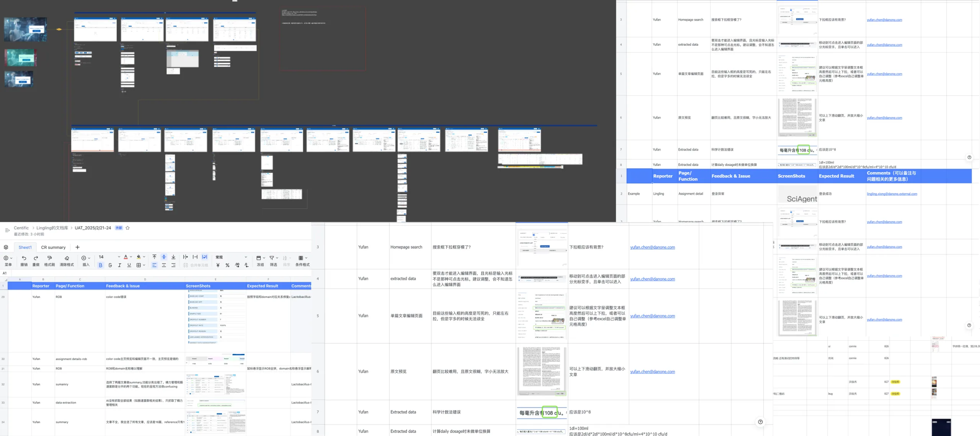Select the 'sumamry' cell in row 32
Viewport: 980px width, 436px height.
click(80, 384)
